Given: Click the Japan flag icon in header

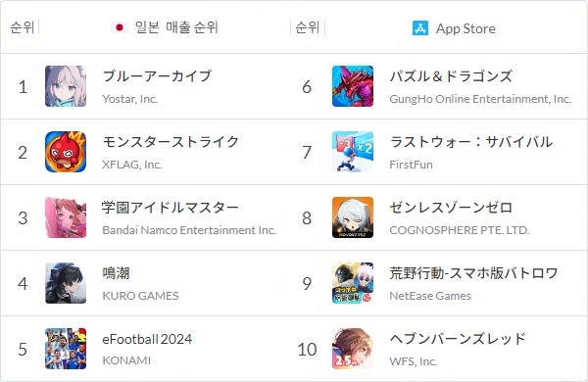Looking at the screenshot, I should point(120,27).
